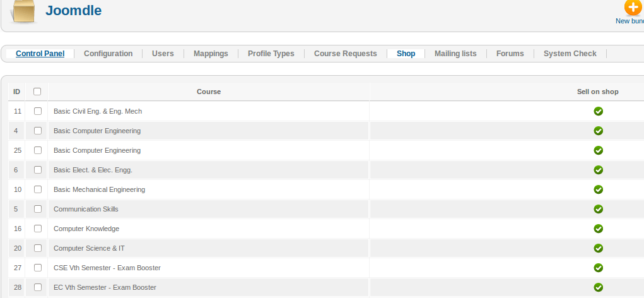Toggle sell-on-shop checkmark for Communication Skills

(598, 209)
